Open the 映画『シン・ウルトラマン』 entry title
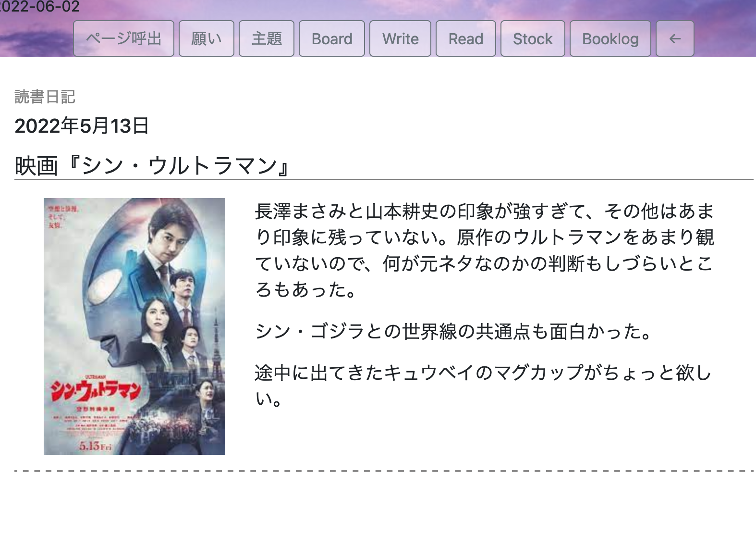Screen dimensions: 756x549 (152, 166)
